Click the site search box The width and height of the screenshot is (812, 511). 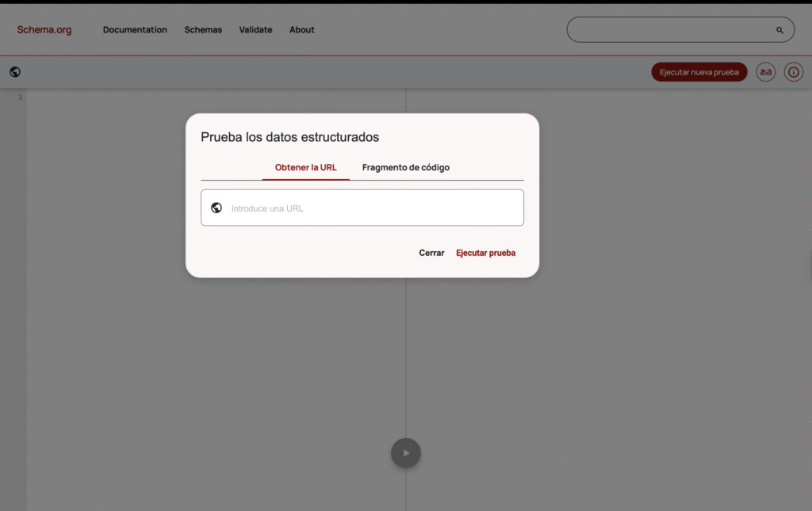(670, 30)
